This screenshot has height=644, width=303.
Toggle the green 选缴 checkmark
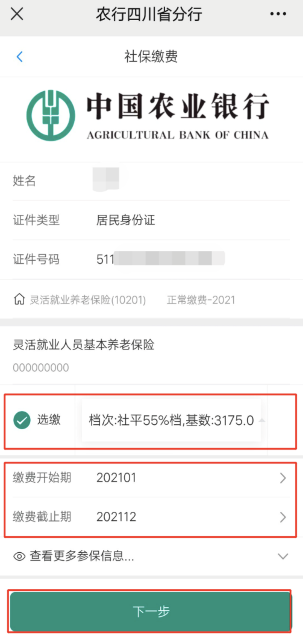point(22,420)
